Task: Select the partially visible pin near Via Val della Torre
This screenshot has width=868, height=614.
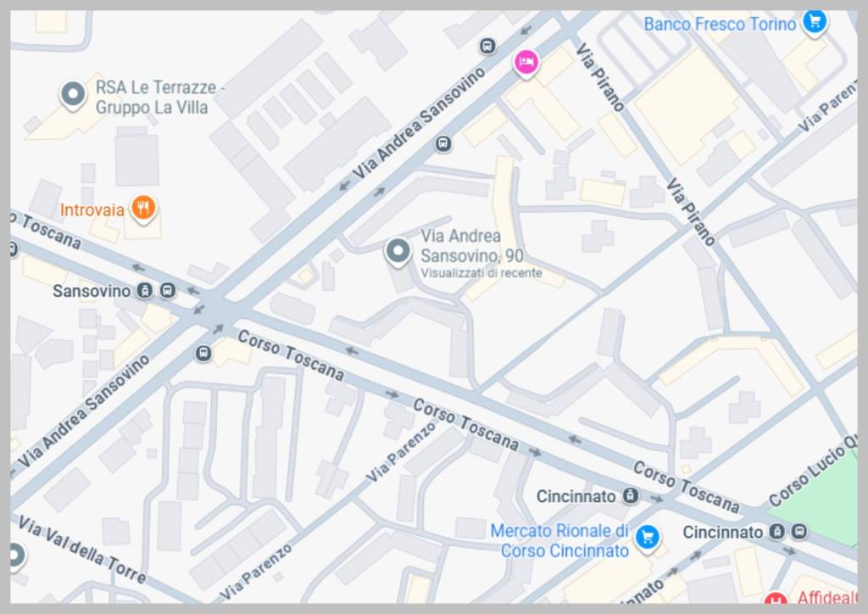Action: click(x=15, y=555)
